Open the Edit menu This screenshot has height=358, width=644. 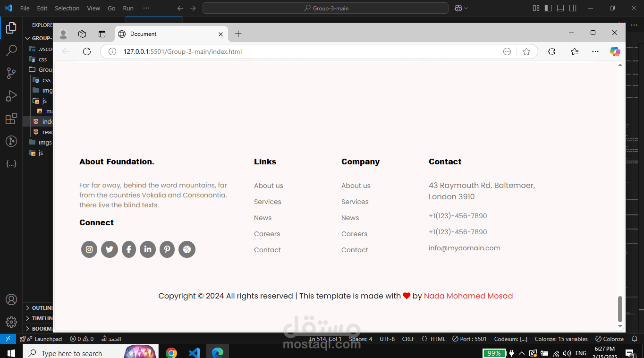(42, 8)
